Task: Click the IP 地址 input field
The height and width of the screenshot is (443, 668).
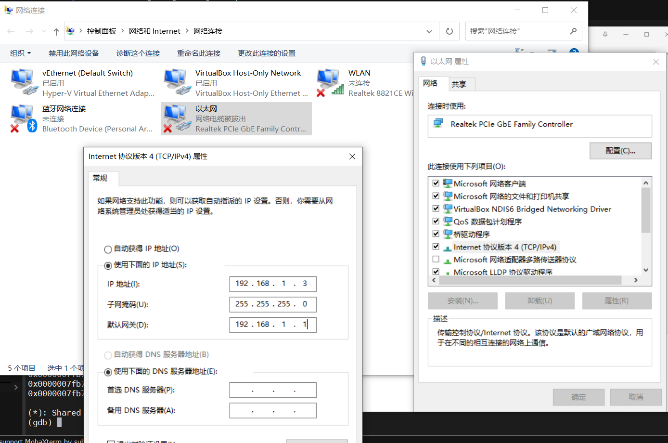Action: tap(273, 284)
